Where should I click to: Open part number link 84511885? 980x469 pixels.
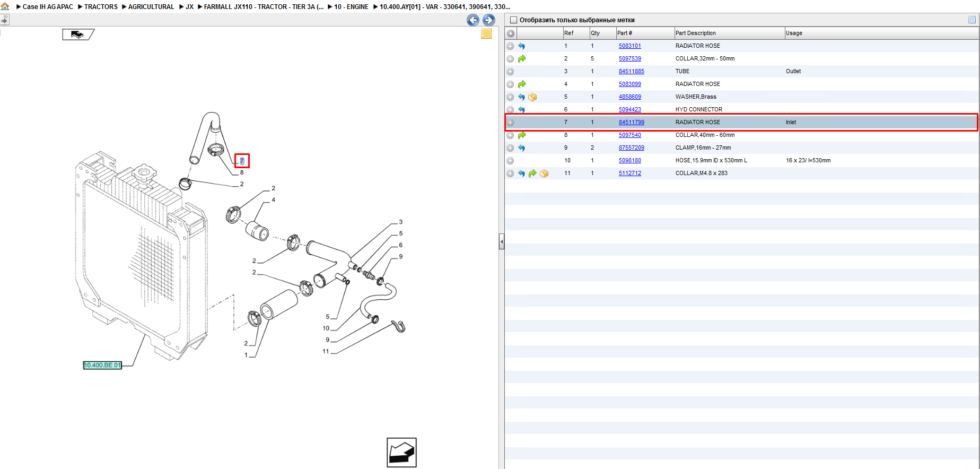coord(632,72)
